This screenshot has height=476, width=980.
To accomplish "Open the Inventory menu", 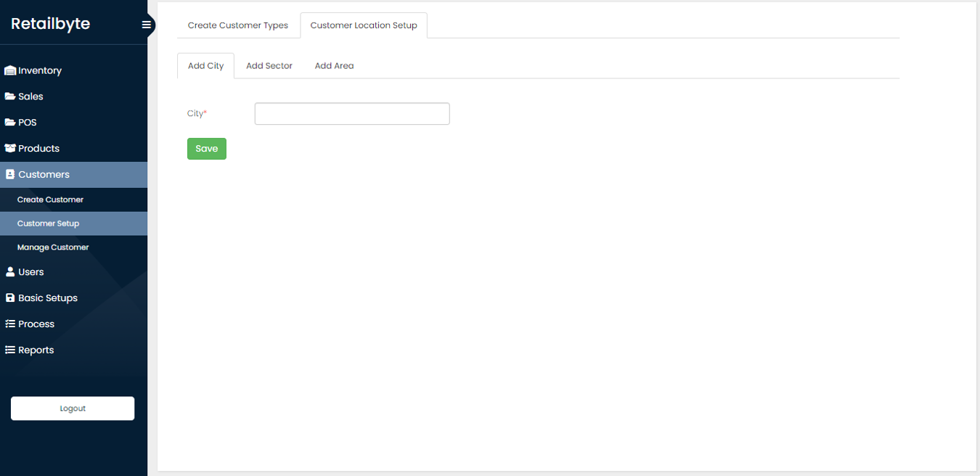I will click(x=73, y=70).
